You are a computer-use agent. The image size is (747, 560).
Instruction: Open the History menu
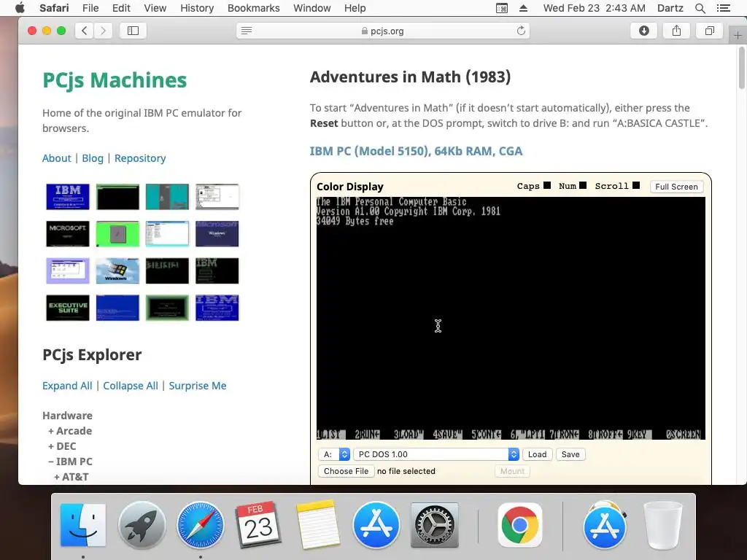197,8
